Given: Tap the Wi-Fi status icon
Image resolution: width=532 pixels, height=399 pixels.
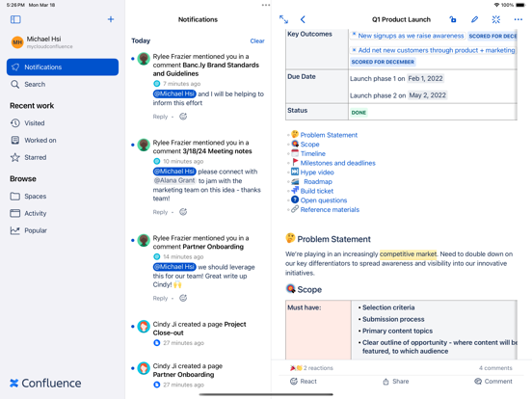Looking at the screenshot, I should [496, 5].
